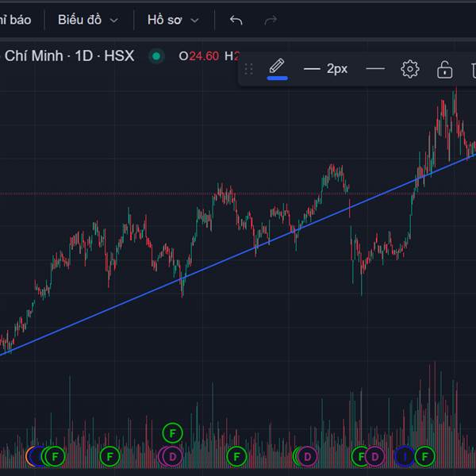Click the trash delete drawing icon
Screen dimensions: 476x476
pos(467,70)
